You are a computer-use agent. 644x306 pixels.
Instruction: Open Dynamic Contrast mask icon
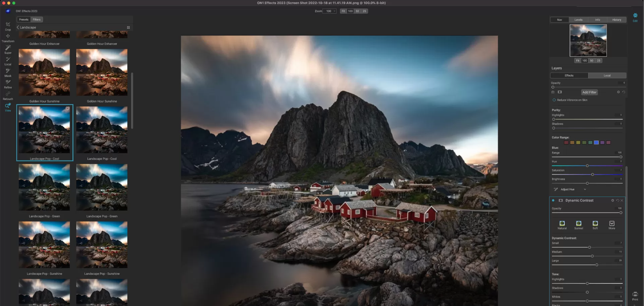(560, 200)
